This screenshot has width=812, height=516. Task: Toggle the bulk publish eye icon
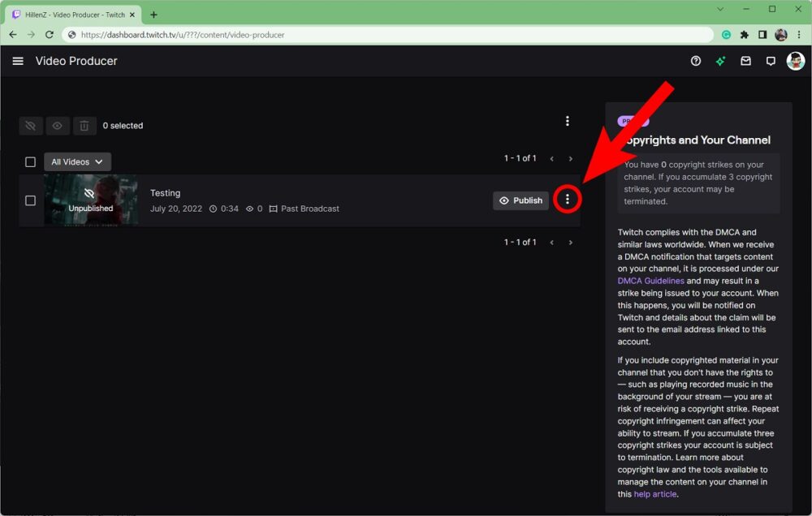click(57, 126)
